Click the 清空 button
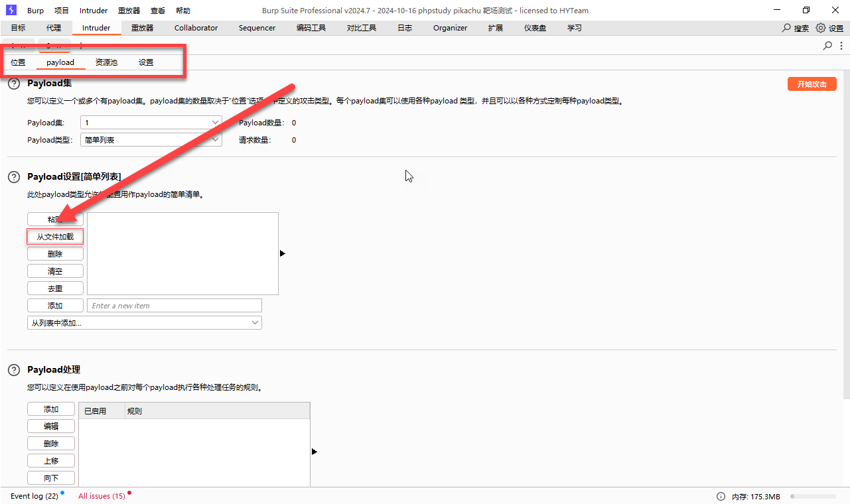This screenshot has height=504, width=850. [x=55, y=271]
